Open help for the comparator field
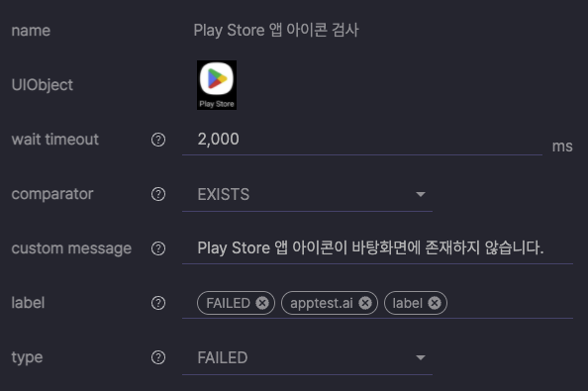The height and width of the screenshot is (391, 588). click(158, 194)
